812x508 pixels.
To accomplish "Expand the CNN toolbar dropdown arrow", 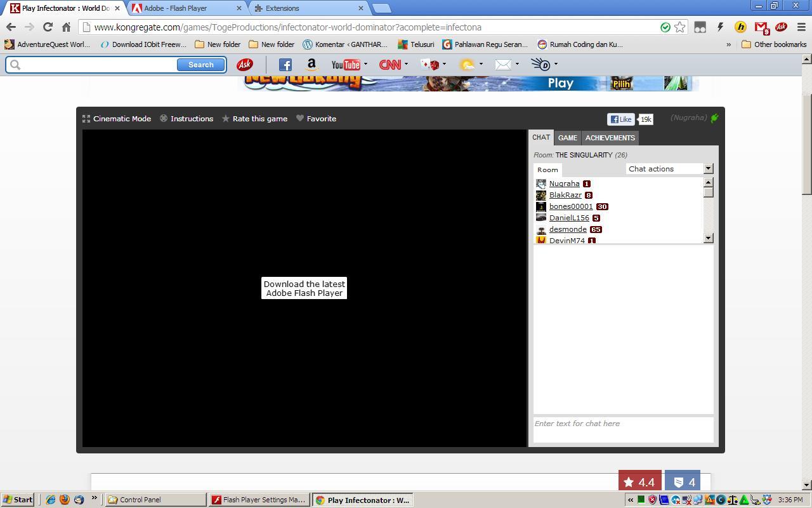I will point(406,64).
